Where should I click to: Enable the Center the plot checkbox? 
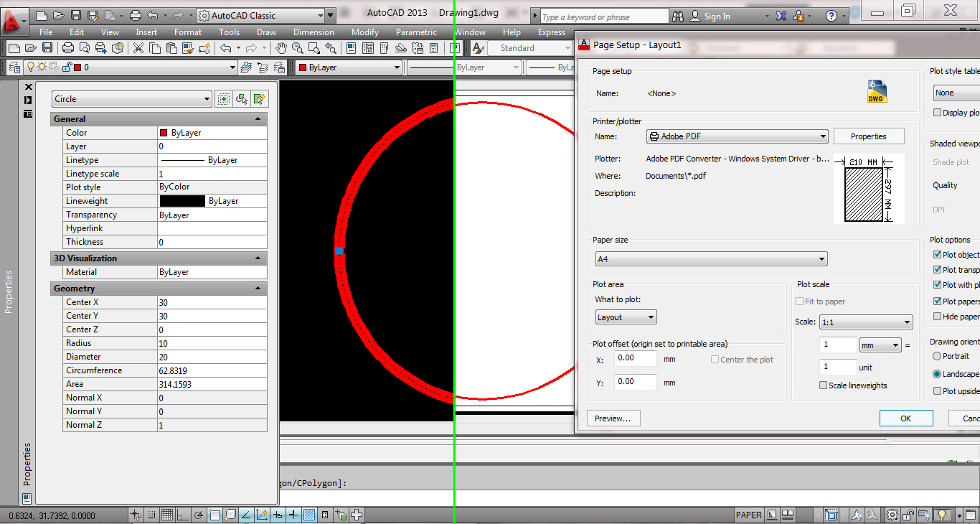[715, 360]
